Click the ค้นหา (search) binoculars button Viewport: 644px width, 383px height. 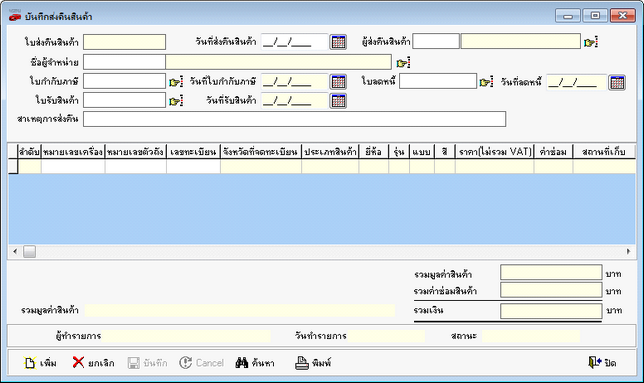tap(255, 363)
